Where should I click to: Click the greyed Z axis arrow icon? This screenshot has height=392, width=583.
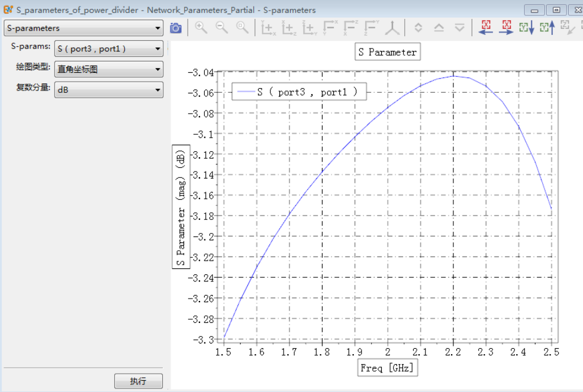[568, 28]
